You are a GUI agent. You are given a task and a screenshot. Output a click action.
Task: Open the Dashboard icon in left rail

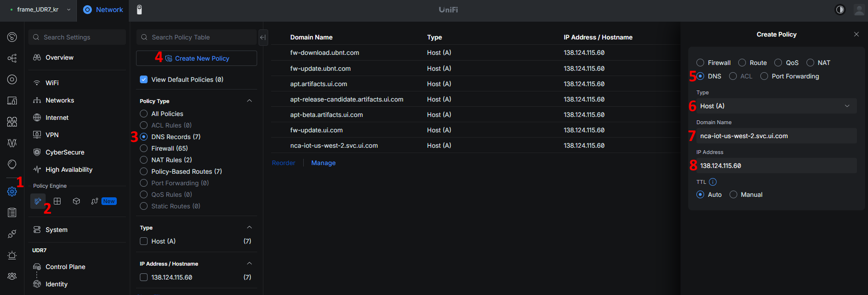[x=12, y=37]
